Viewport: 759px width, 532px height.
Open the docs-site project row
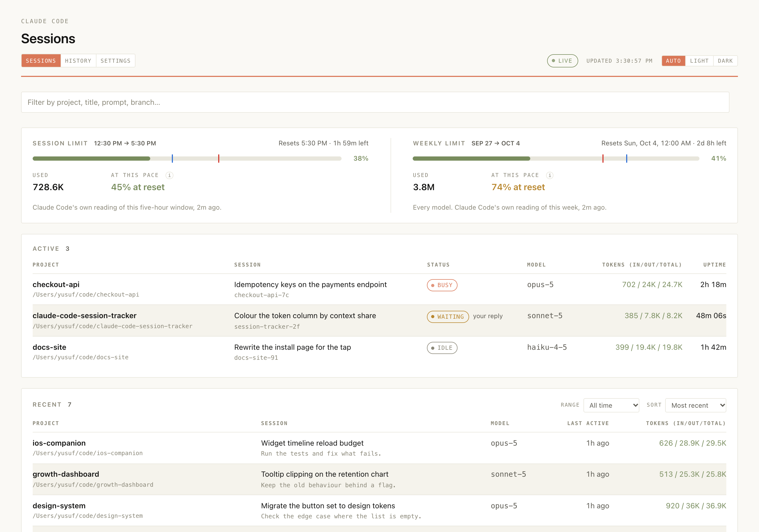pyautogui.click(x=379, y=352)
